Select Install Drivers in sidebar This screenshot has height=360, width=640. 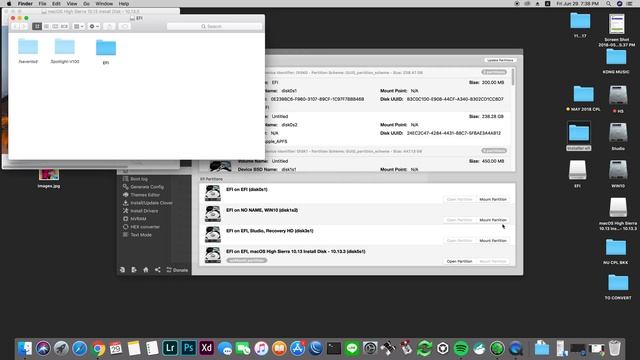[x=140, y=211]
